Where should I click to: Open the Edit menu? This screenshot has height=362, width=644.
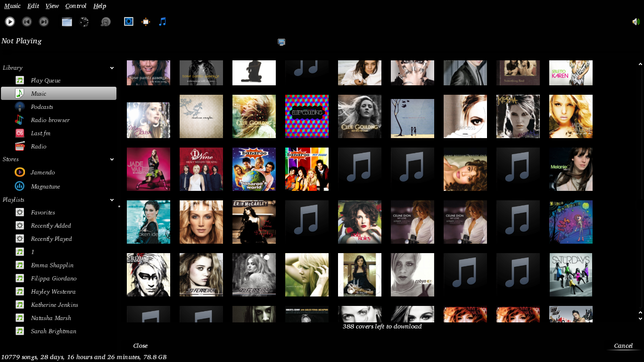pos(33,6)
